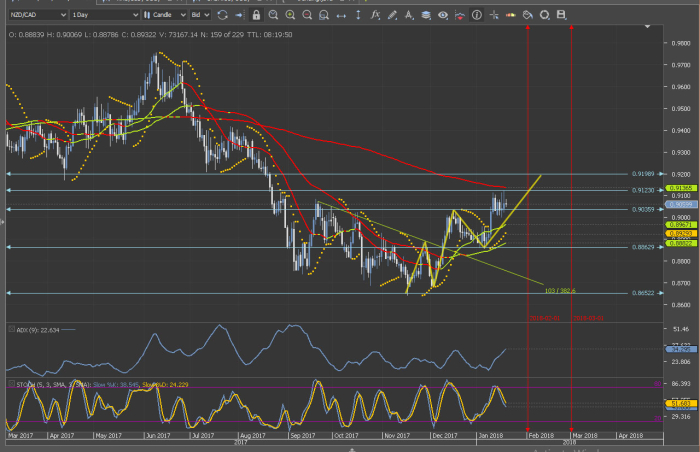Open the 1 Day period dropdown
Image resolution: width=700 pixels, height=452 pixels.
click(105, 15)
